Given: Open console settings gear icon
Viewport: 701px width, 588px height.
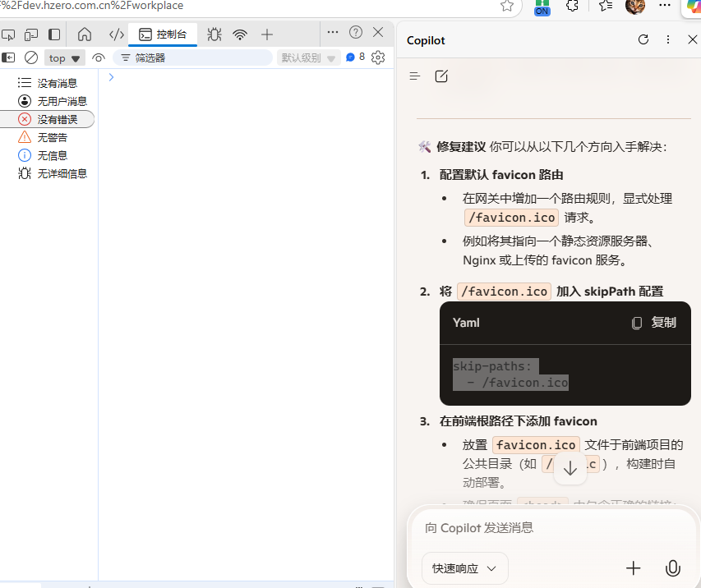Looking at the screenshot, I should coord(378,57).
